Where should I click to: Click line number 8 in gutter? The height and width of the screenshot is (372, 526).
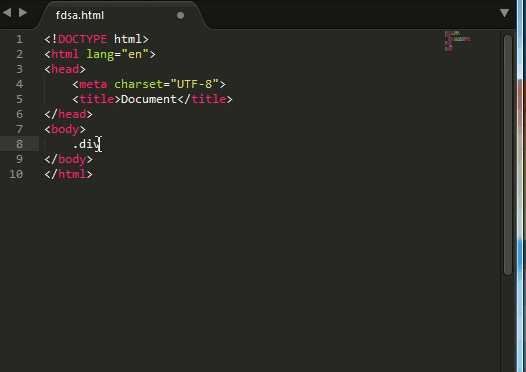(x=20, y=144)
